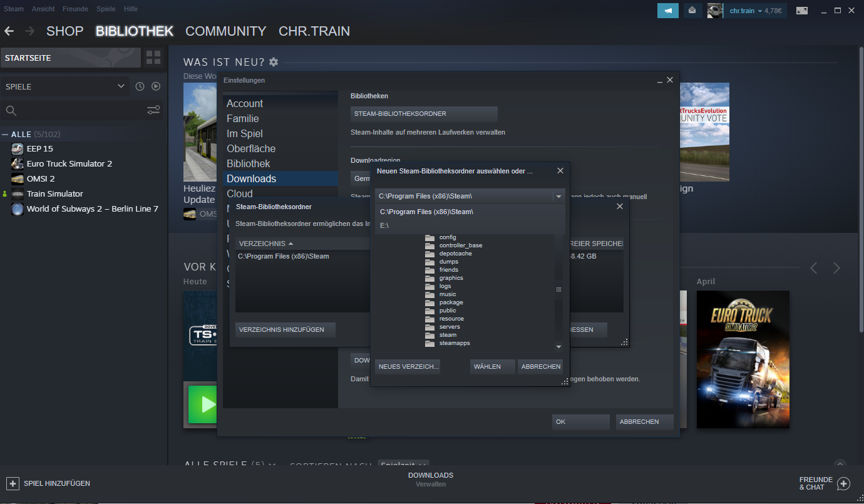
Task: Click ABBRECHEN in the Einstellungen dialog
Action: [x=645, y=422]
